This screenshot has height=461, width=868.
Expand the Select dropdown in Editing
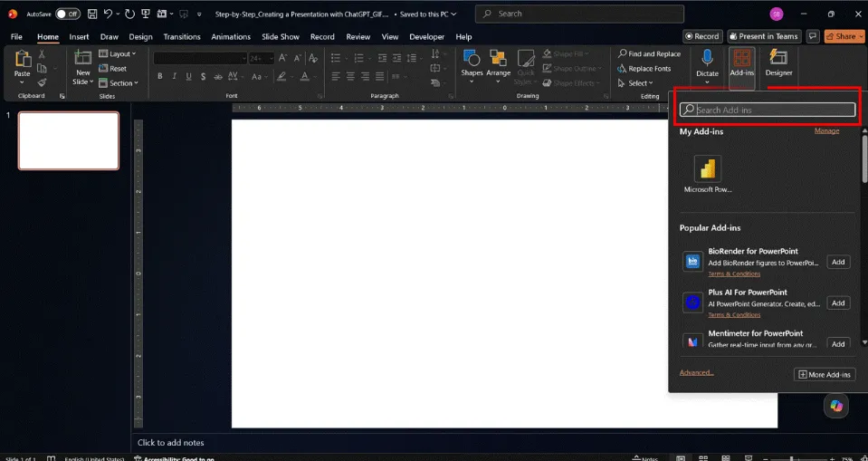(635, 83)
